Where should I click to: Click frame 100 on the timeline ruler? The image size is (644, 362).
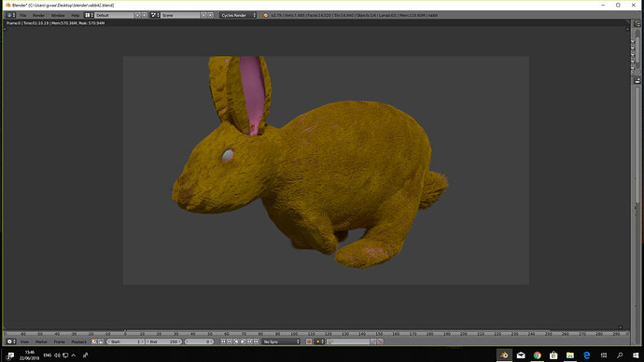[294, 334]
